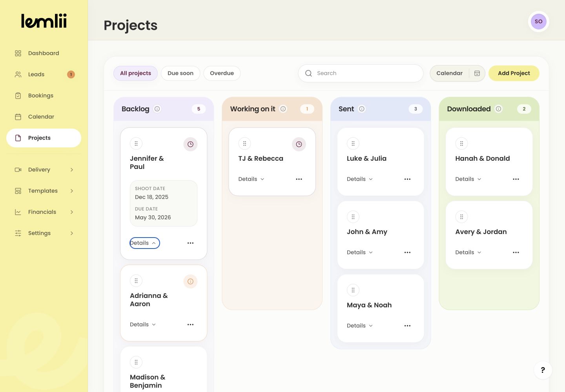The width and height of the screenshot is (565, 392).
Task: Click the clock icon on TJ & Rebecca card
Action: point(299,144)
